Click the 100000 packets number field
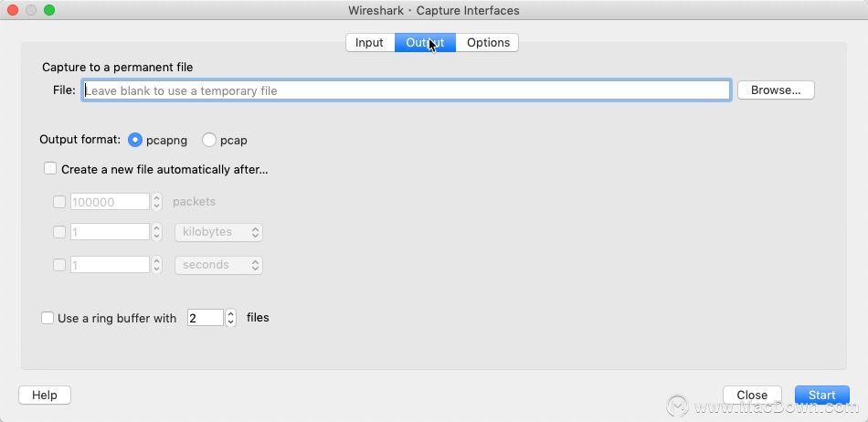Image resolution: width=868 pixels, height=422 pixels. [110, 202]
